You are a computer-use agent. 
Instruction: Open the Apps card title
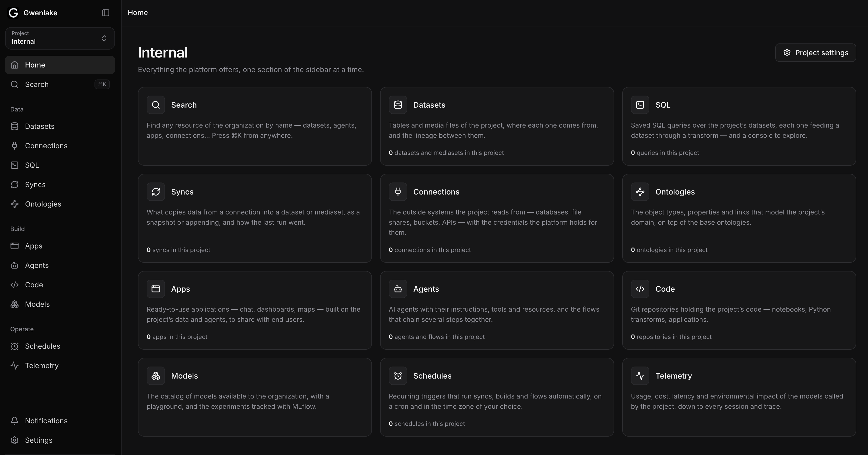tap(181, 289)
